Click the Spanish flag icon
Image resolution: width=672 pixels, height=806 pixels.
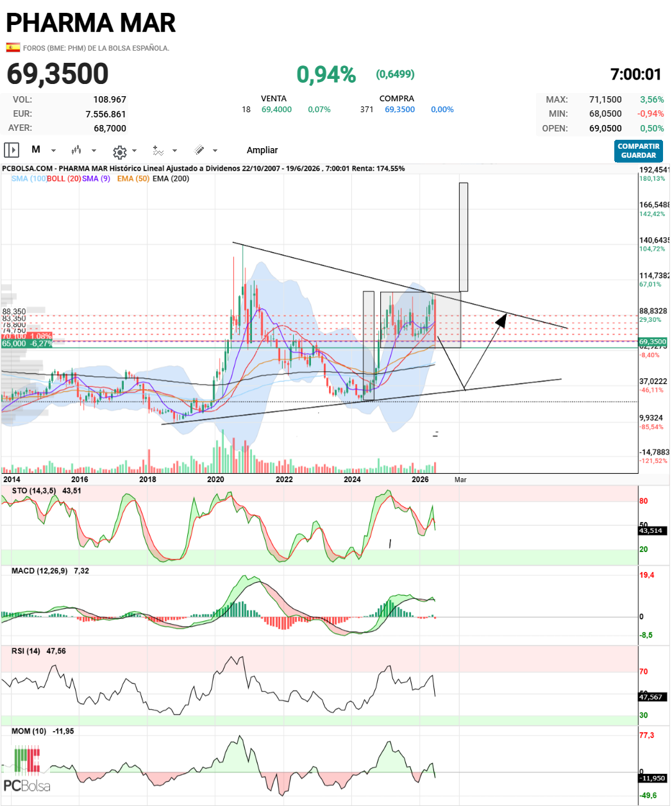point(13,47)
